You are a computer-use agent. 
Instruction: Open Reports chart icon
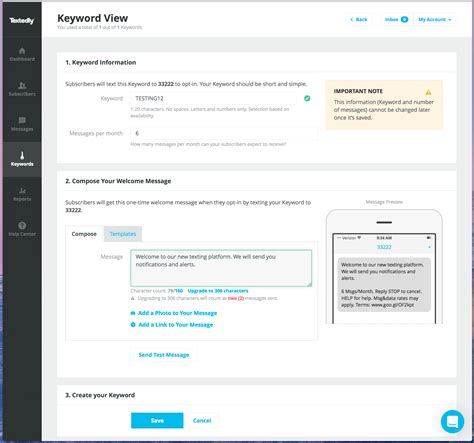[x=22, y=191]
